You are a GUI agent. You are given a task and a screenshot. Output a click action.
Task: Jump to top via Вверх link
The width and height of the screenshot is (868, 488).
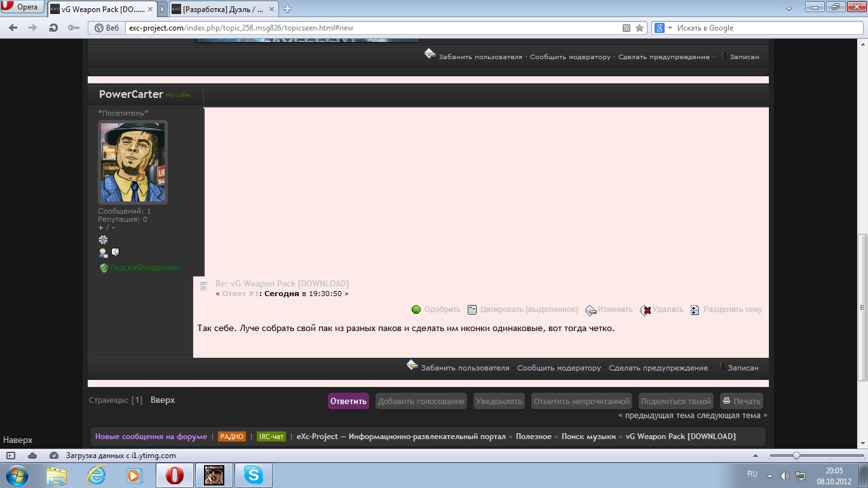(x=163, y=400)
